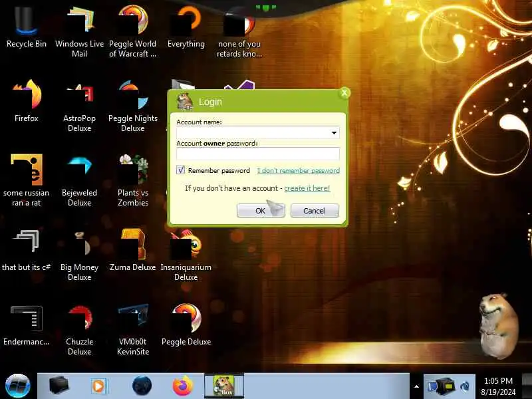Screen dimensions: 532x399
Task: Expand the Account name dropdown arrow
Action: (x=334, y=132)
